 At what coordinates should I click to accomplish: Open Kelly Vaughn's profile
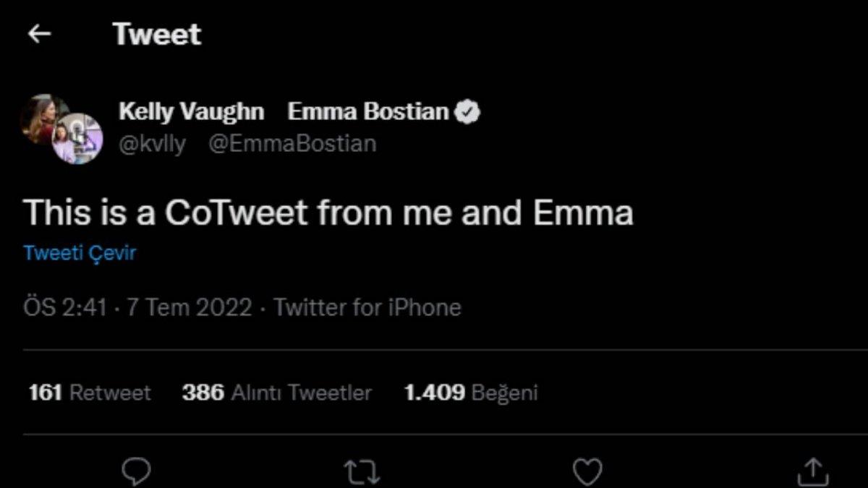[x=192, y=111]
